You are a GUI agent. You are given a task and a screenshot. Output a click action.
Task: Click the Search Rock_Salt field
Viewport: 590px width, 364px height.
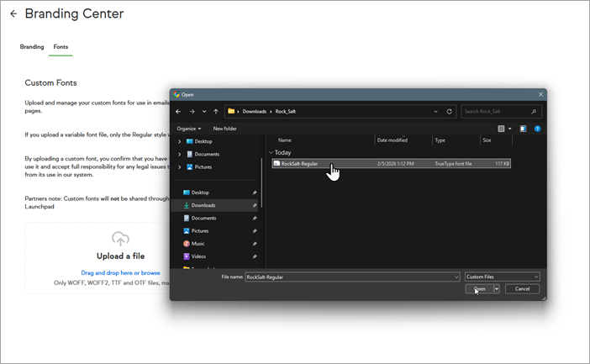(496, 111)
